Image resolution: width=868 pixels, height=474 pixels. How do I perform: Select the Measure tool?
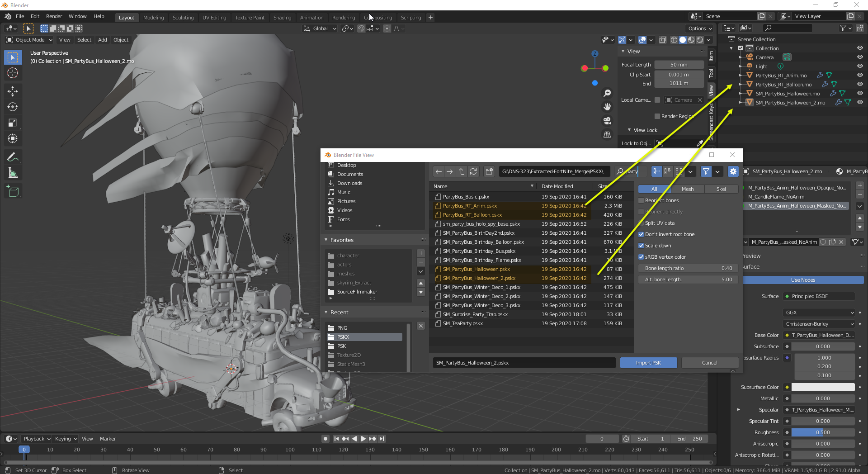pos(13,173)
